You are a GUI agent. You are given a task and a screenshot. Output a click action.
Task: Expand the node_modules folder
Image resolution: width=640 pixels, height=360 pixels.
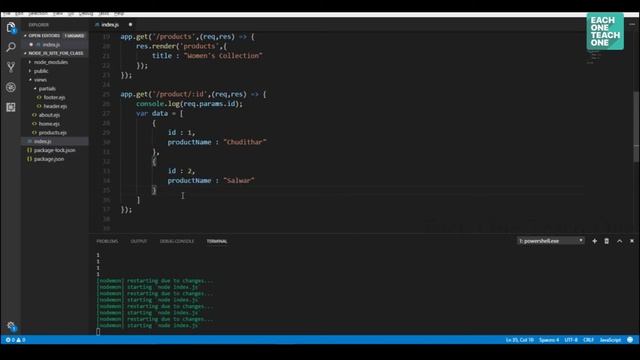pyautogui.click(x=50, y=62)
